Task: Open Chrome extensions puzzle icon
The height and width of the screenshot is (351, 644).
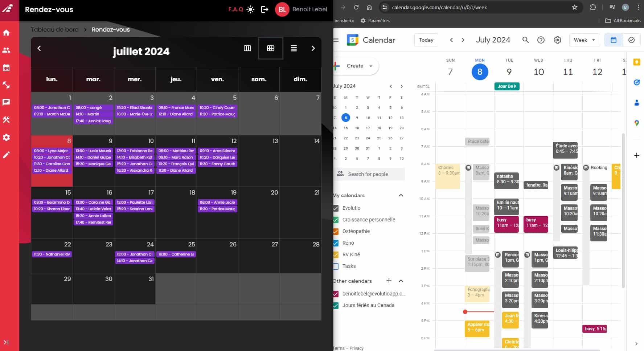Action: pos(593,7)
